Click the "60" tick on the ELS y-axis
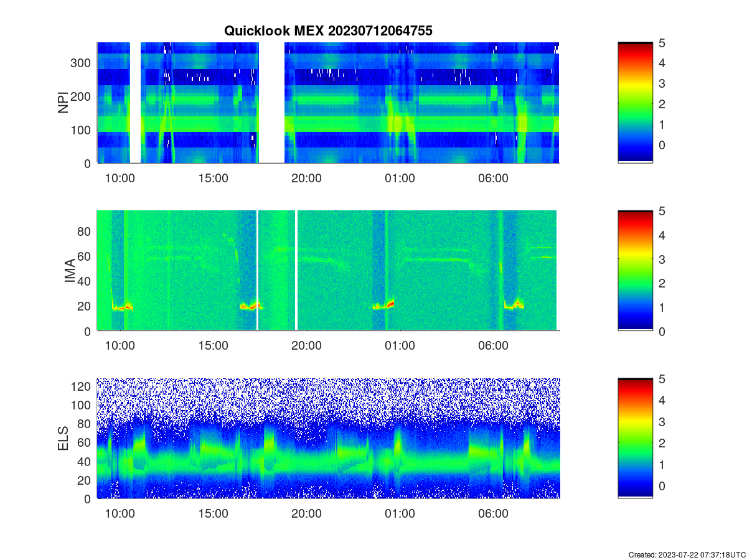The width and height of the screenshot is (747, 560). pyautogui.click(x=85, y=442)
